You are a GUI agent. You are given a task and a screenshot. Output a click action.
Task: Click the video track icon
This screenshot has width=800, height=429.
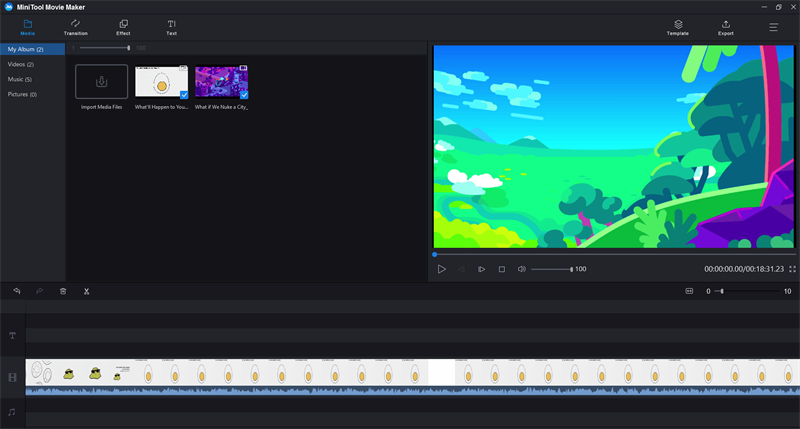12,377
